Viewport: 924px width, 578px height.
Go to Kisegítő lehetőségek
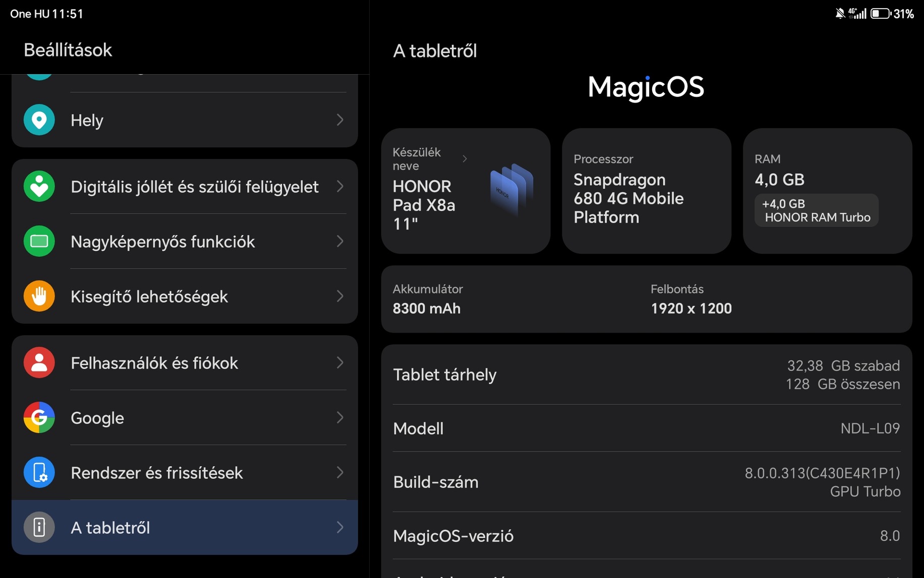click(185, 296)
